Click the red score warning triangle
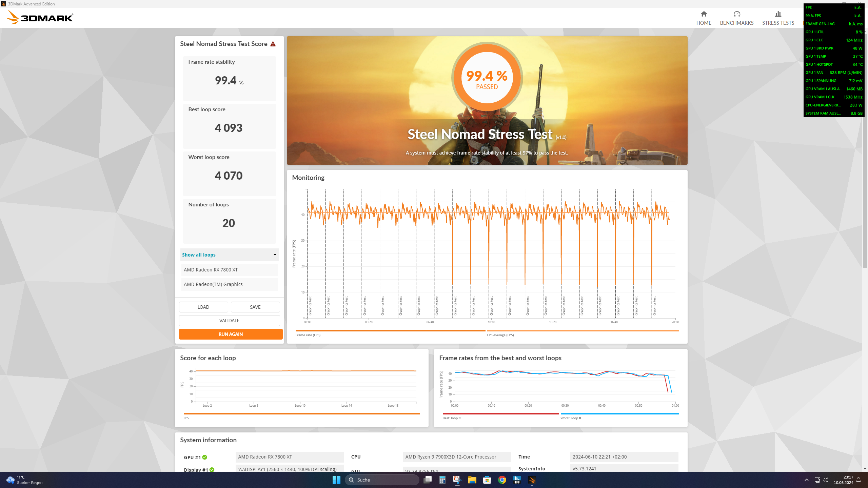Screen dimensions: 868x488 273,44
